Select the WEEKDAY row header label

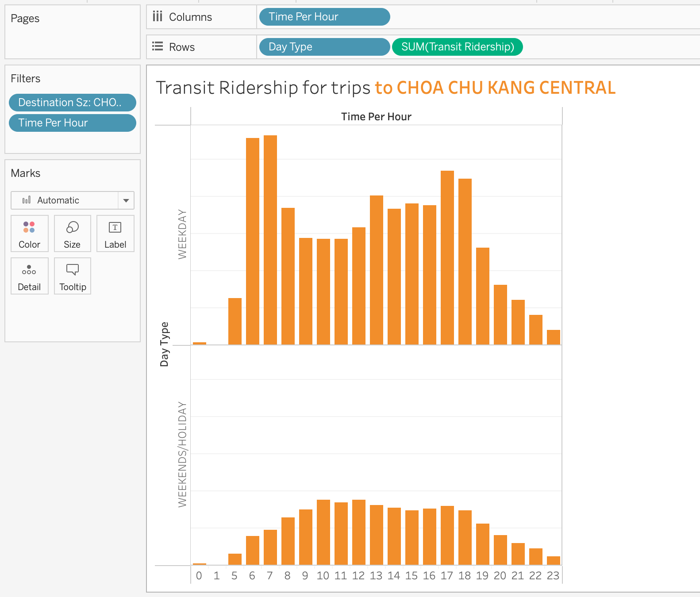click(182, 234)
